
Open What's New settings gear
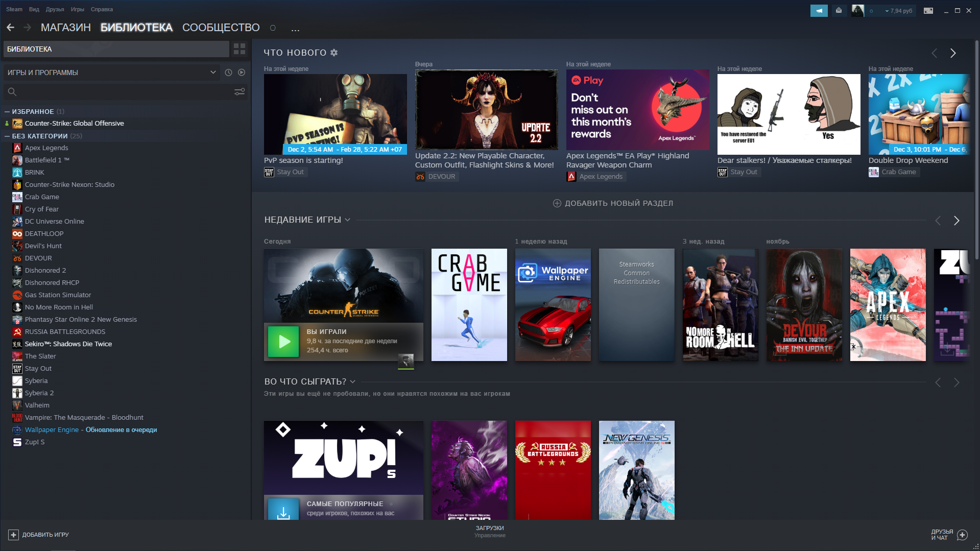coord(334,53)
